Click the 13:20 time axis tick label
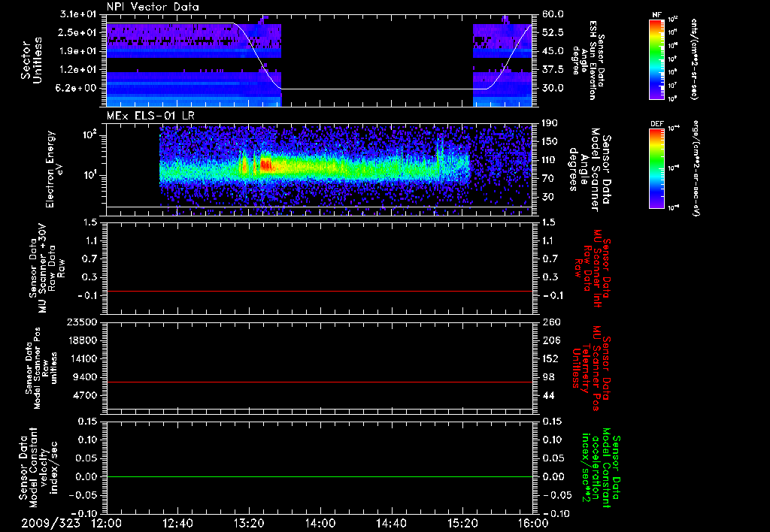This screenshot has width=770, height=532. click(249, 522)
